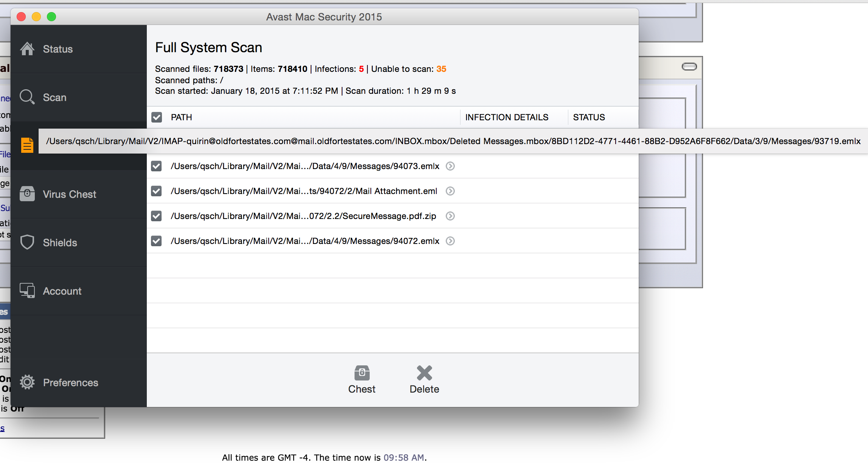Click the INFECTION DETAILS column header
This screenshot has width=868, height=469.
507,117
